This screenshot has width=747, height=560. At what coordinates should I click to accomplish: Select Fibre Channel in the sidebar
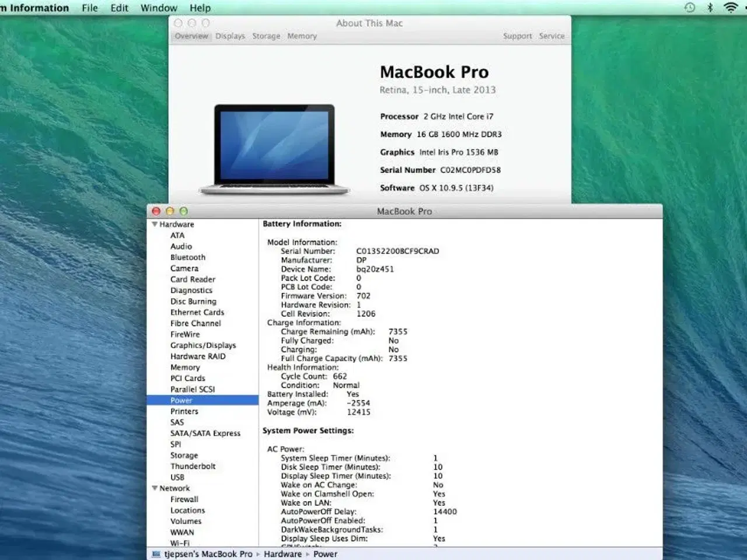pos(196,323)
